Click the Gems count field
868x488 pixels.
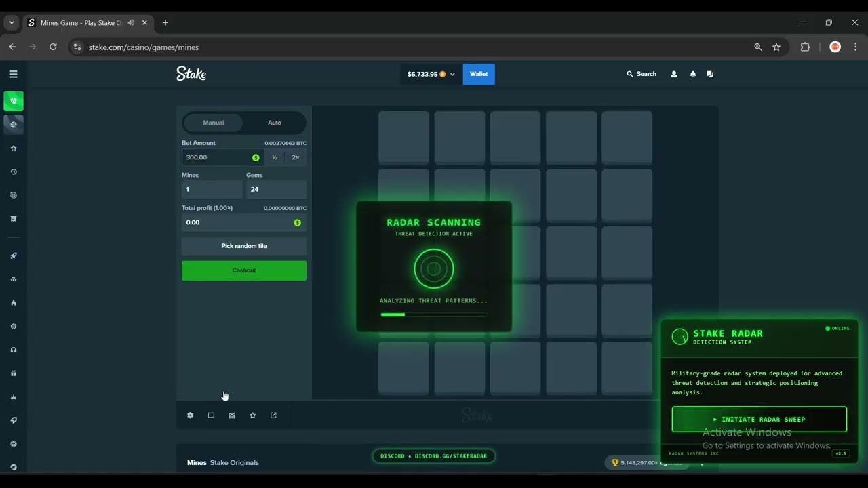click(x=276, y=189)
